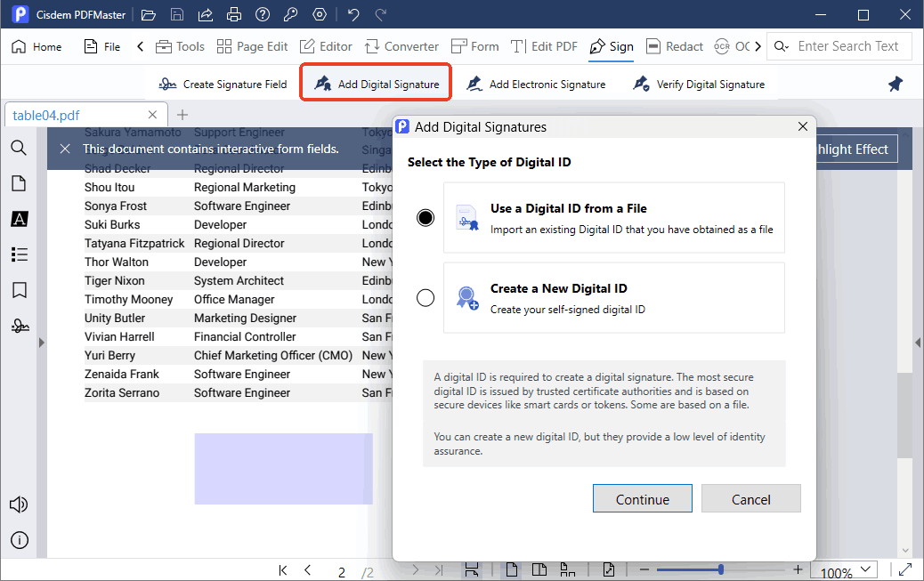Click the page number field

coord(342,572)
